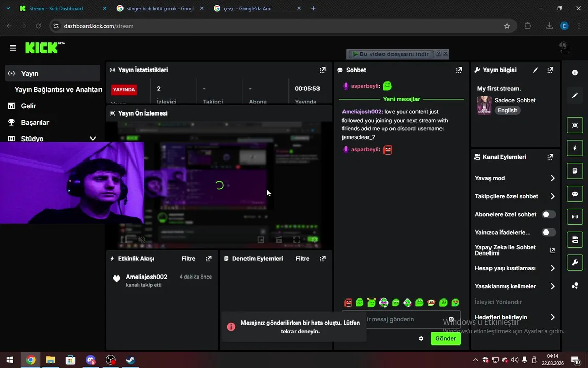
Task: Select Yayın in left navigation
Action: click(52, 73)
